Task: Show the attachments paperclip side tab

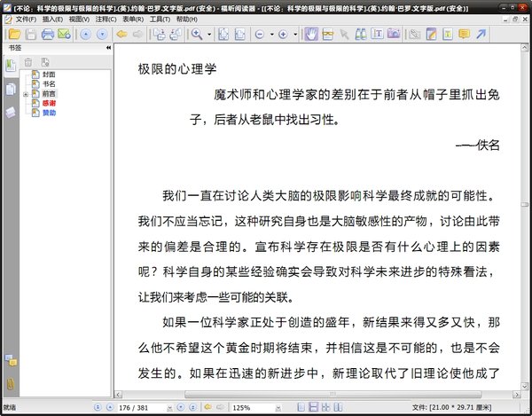Action: [11, 384]
